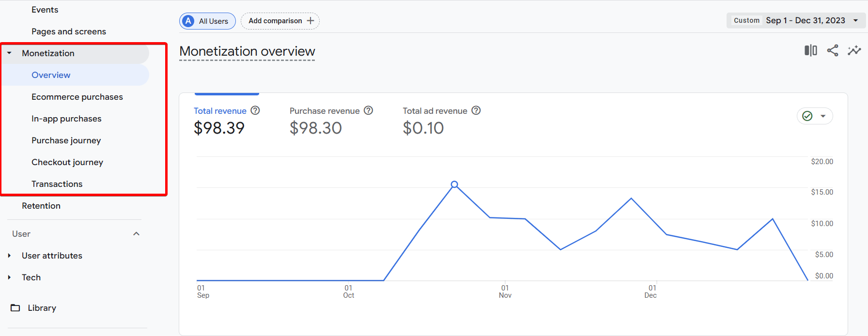Click help icon next to Purchase revenue
Image resolution: width=868 pixels, height=336 pixels.
pyautogui.click(x=369, y=110)
